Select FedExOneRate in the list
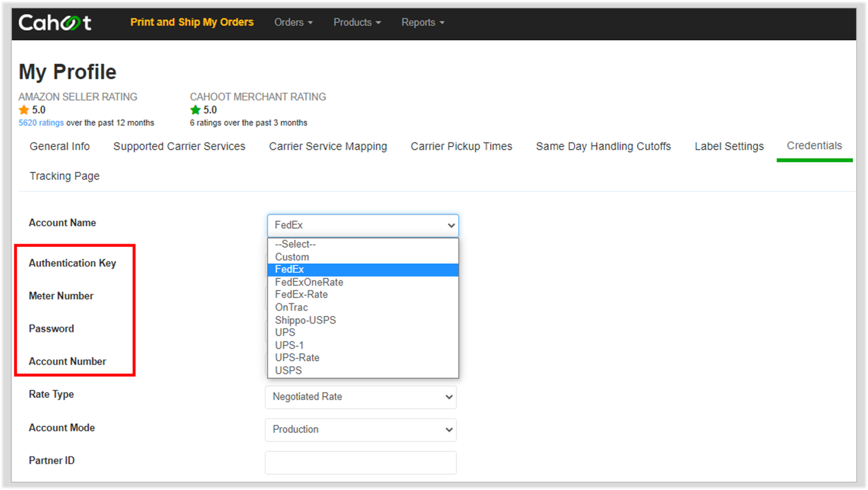 (363, 282)
